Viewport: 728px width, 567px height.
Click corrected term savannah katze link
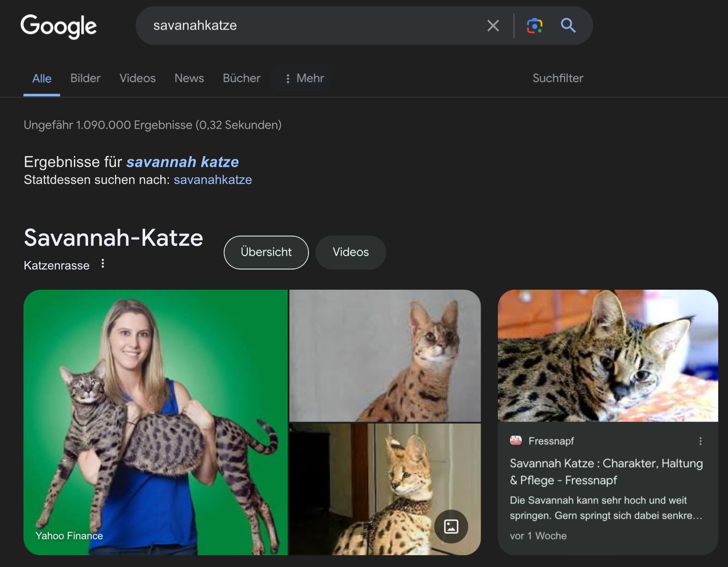(182, 162)
